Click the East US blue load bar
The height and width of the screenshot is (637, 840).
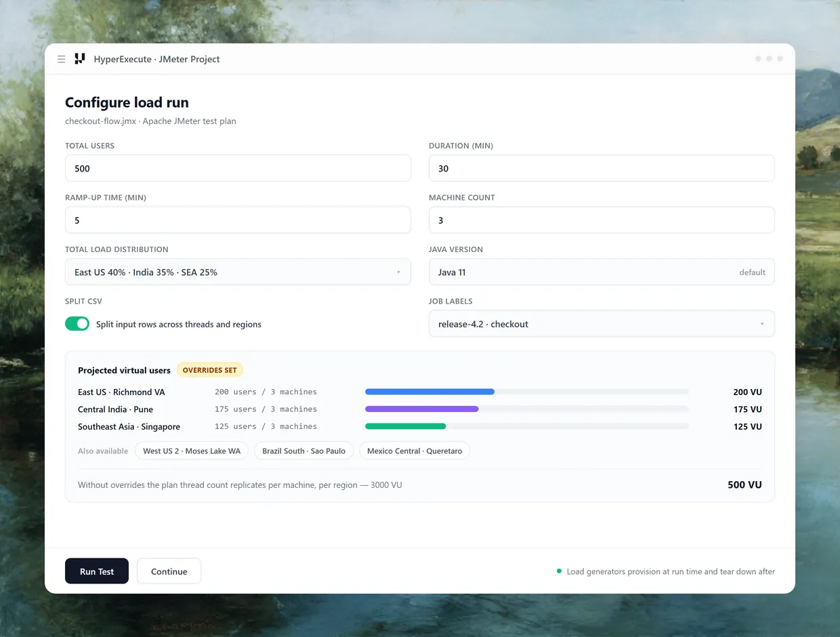coord(429,392)
